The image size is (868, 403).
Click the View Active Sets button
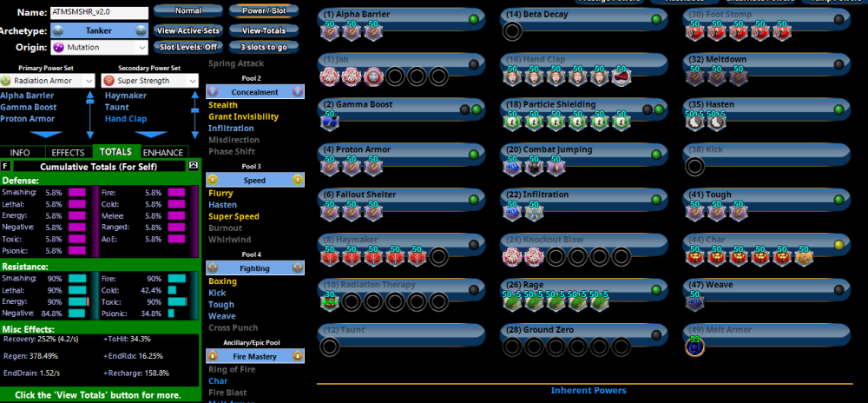tap(187, 30)
